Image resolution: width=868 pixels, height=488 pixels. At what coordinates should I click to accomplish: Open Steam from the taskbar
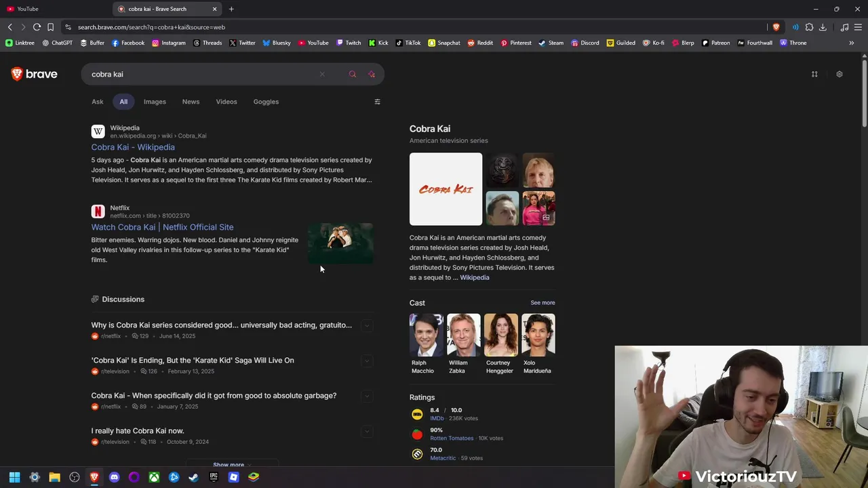194,477
